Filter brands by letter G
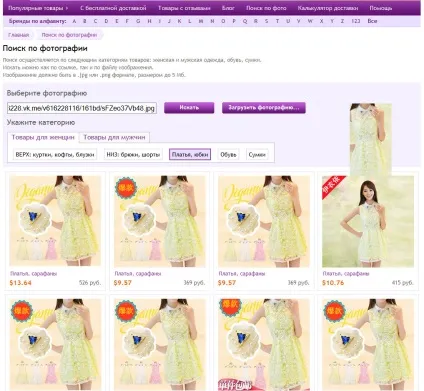 pyautogui.click(x=138, y=21)
